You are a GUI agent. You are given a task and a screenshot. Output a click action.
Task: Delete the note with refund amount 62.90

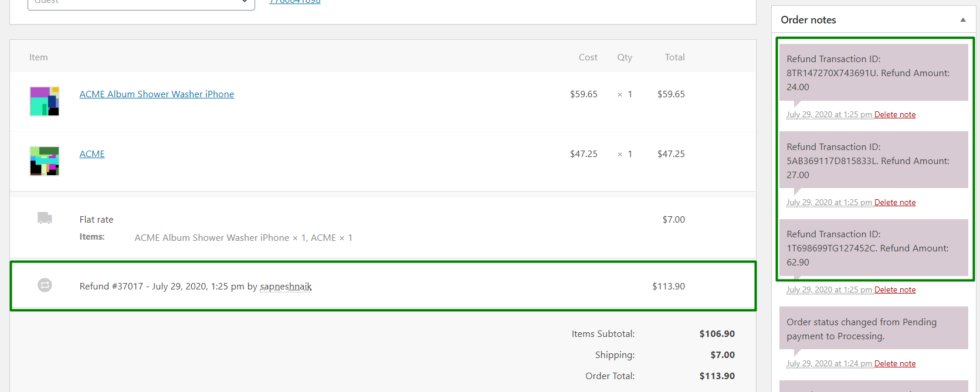[894, 290]
